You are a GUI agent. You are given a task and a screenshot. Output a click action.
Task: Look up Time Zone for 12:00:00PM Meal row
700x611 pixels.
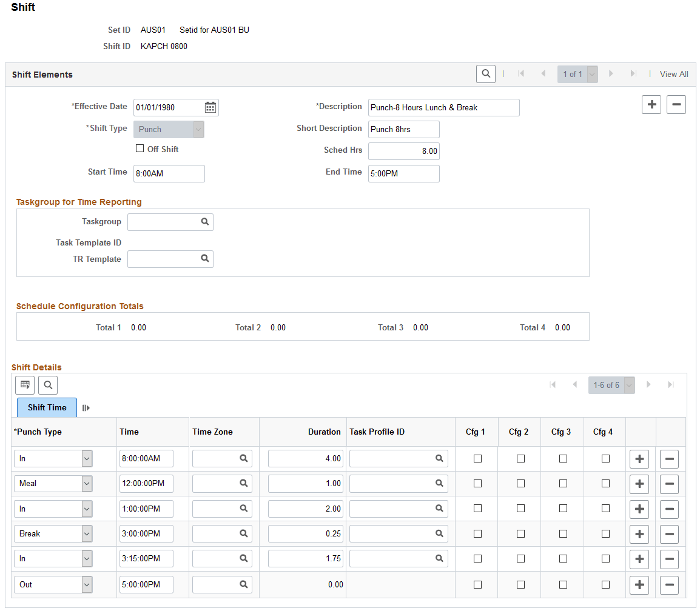pyautogui.click(x=244, y=484)
